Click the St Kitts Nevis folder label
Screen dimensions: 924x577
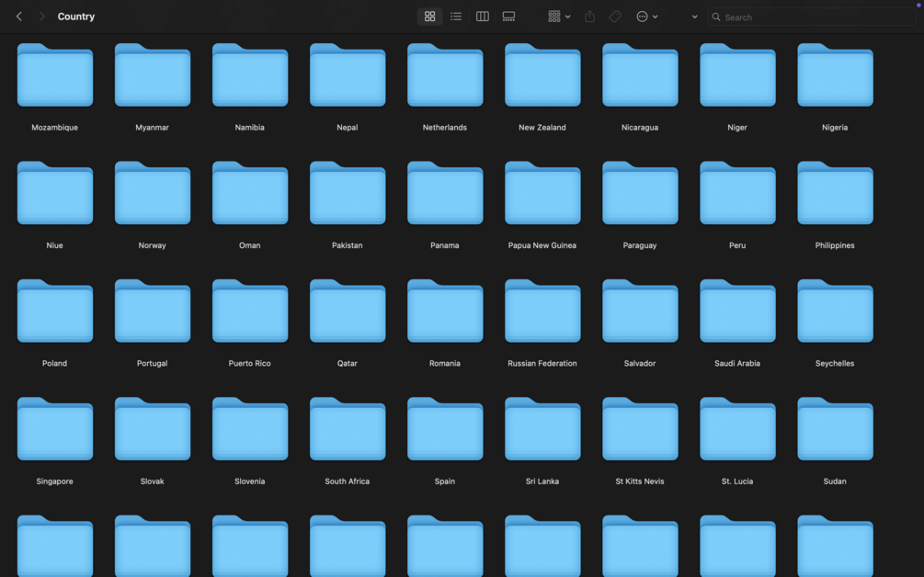tap(640, 481)
